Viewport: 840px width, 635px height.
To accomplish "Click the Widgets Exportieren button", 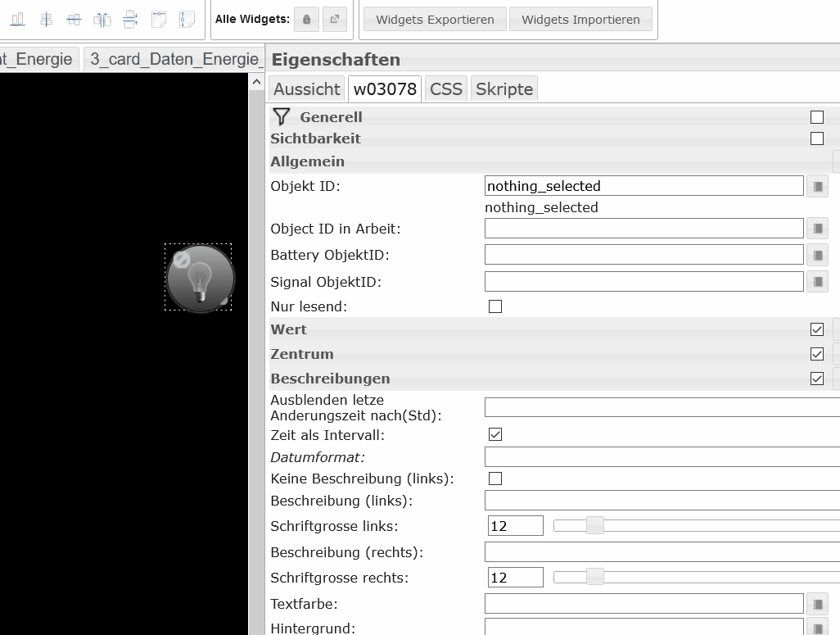I will click(x=435, y=20).
